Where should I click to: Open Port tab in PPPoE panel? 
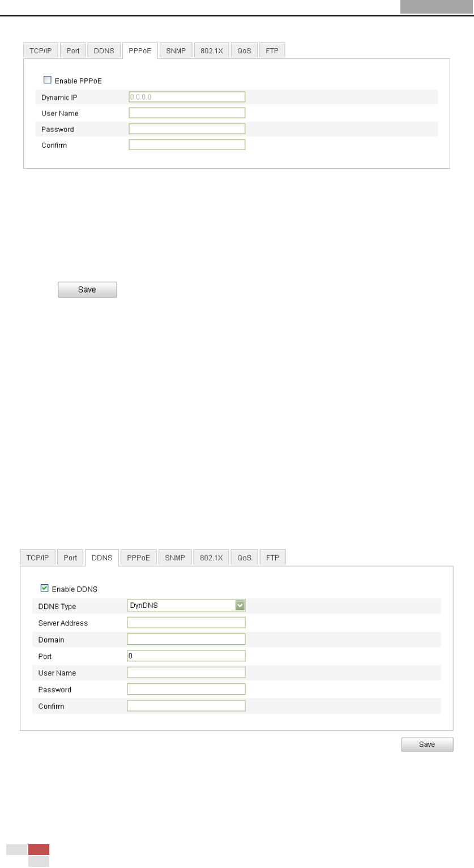tap(72, 50)
